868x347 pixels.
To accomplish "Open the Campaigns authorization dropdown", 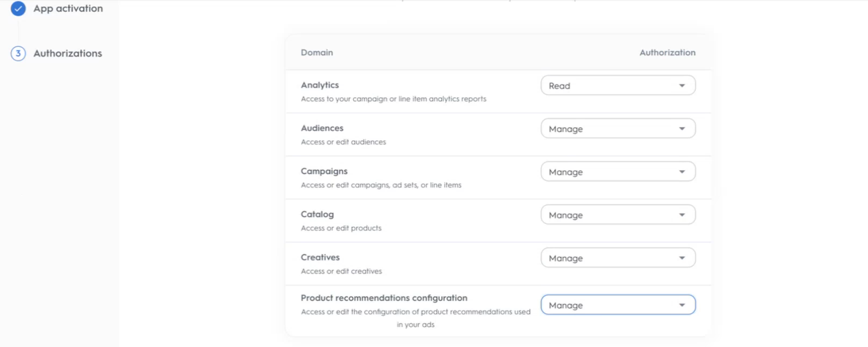I will pyautogui.click(x=618, y=171).
